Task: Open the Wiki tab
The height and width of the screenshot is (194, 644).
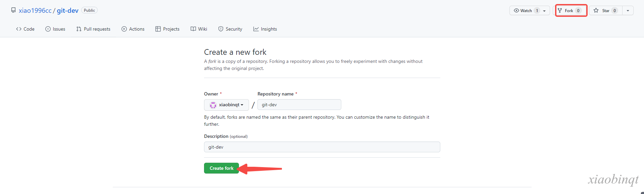Action: coord(199,29)
